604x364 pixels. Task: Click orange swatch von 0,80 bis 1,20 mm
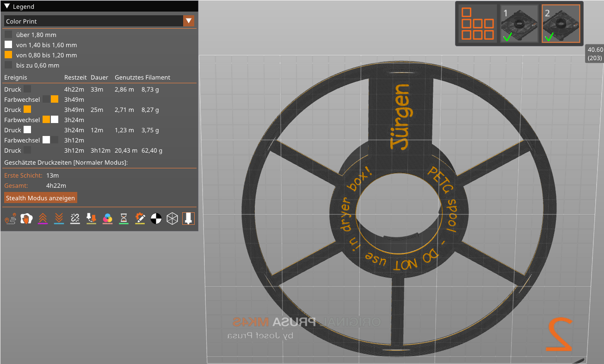(8, 55)
